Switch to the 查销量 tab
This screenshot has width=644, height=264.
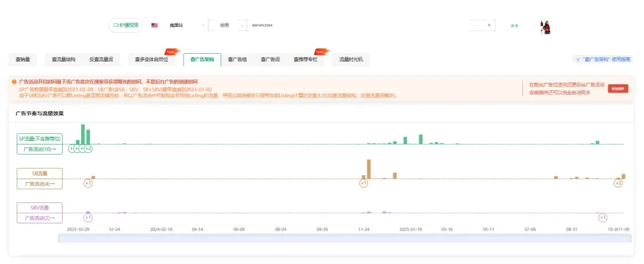point(23,60)
